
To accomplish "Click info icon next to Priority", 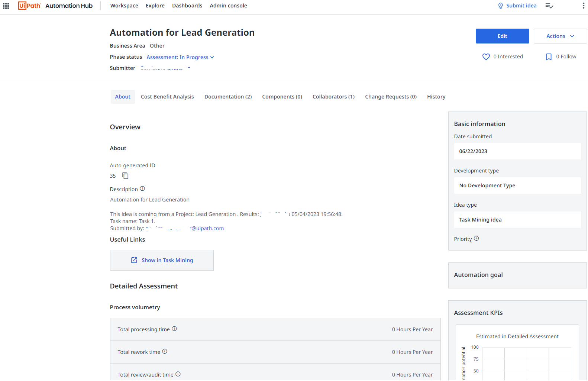I will [476, 239].
